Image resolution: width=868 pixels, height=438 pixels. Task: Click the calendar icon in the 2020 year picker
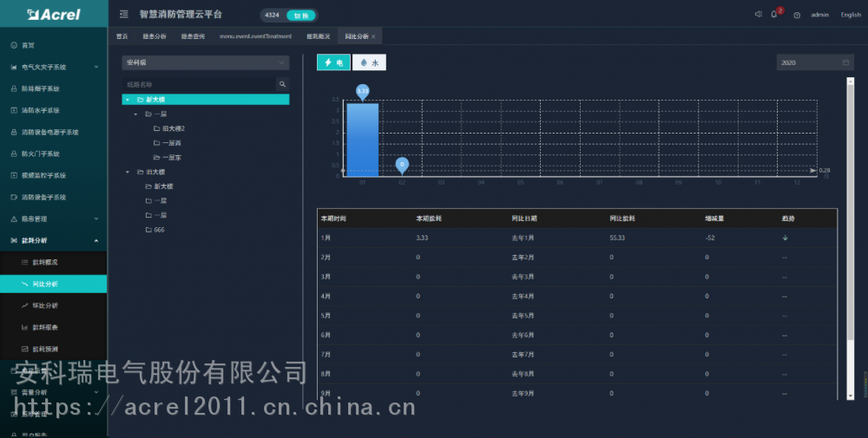point(845,62)
